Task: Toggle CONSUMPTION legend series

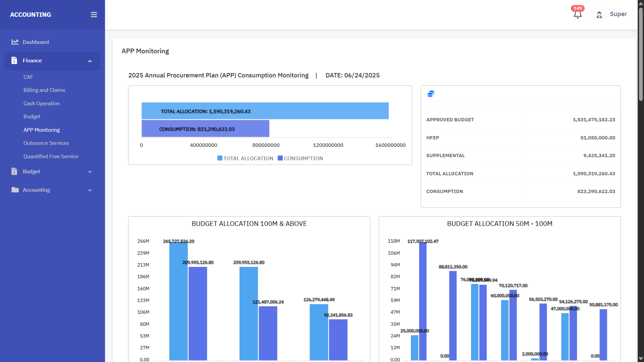Action: click(x=300, y=158)
